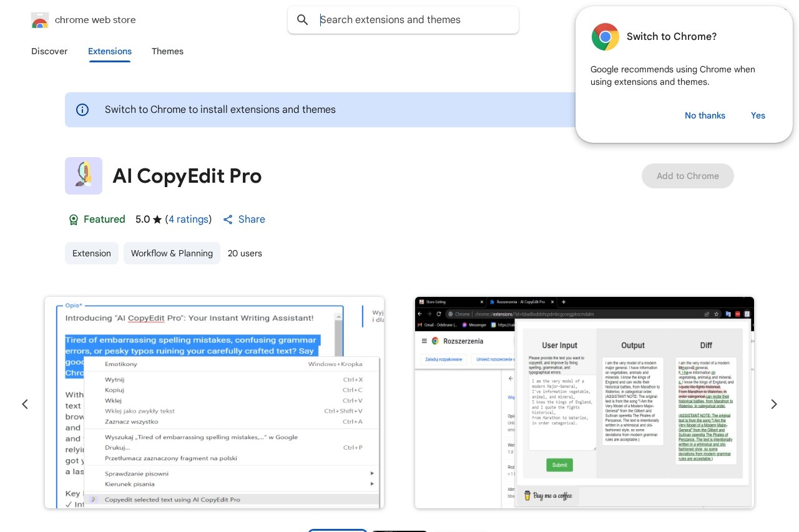Focus the Search extensions and themes field
The width and height of the screenshot is (799, 532).
click(x=412, y=20)
